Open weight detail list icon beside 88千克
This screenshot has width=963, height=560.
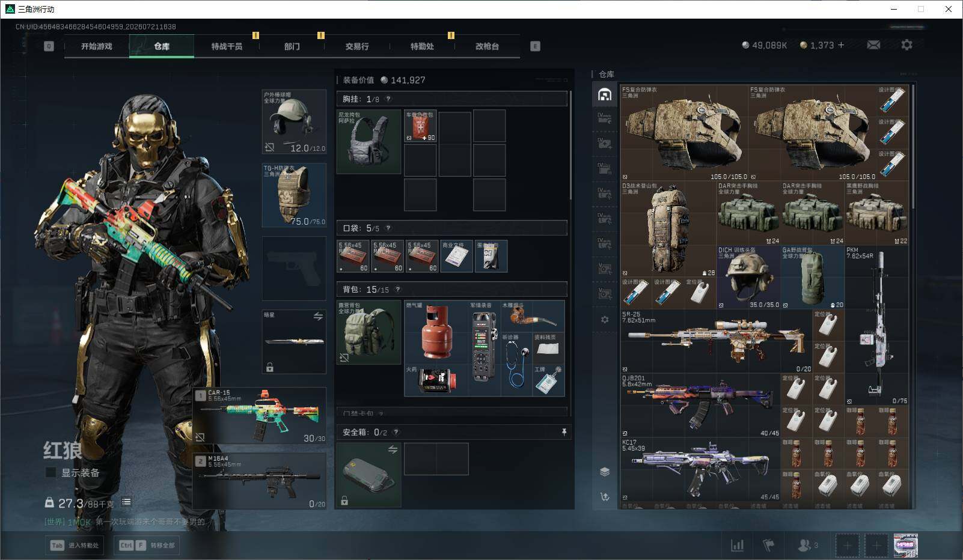pyautogui.click(x=126, y=502)
